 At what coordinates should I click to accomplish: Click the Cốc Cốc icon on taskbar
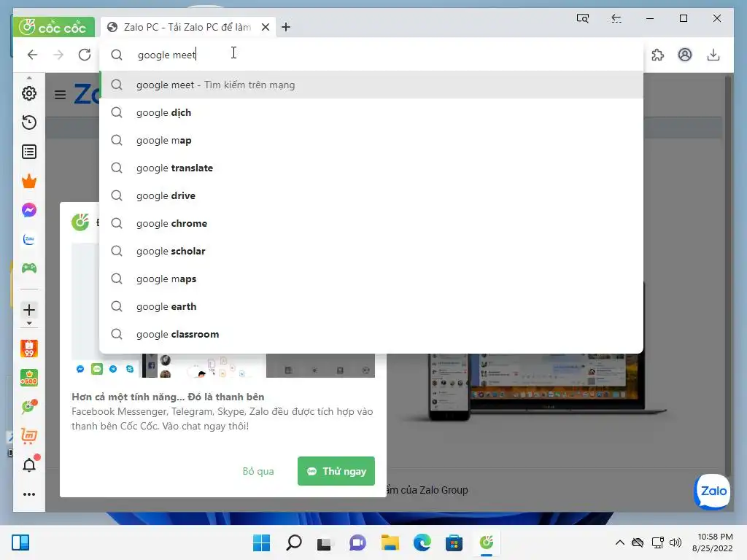pyautogui.click(x=487, y=542)
